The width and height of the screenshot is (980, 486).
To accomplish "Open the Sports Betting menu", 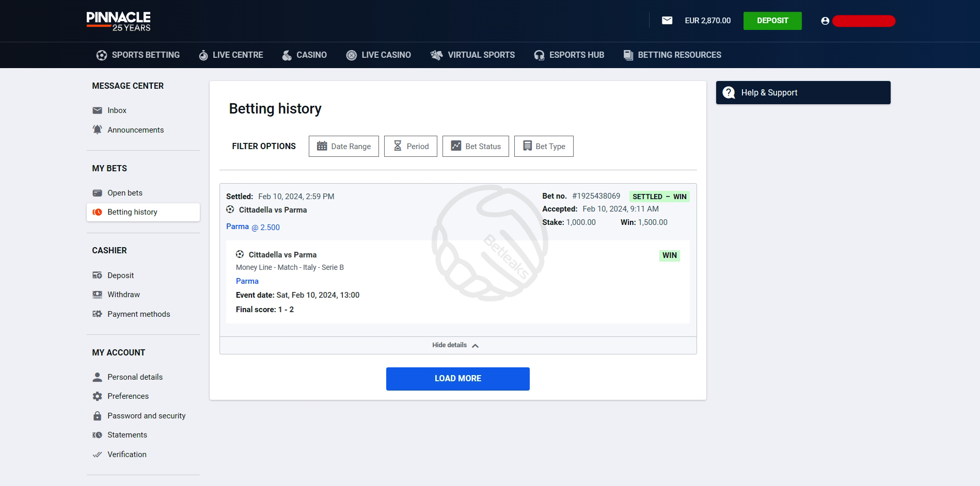I will tap(138, 55).
